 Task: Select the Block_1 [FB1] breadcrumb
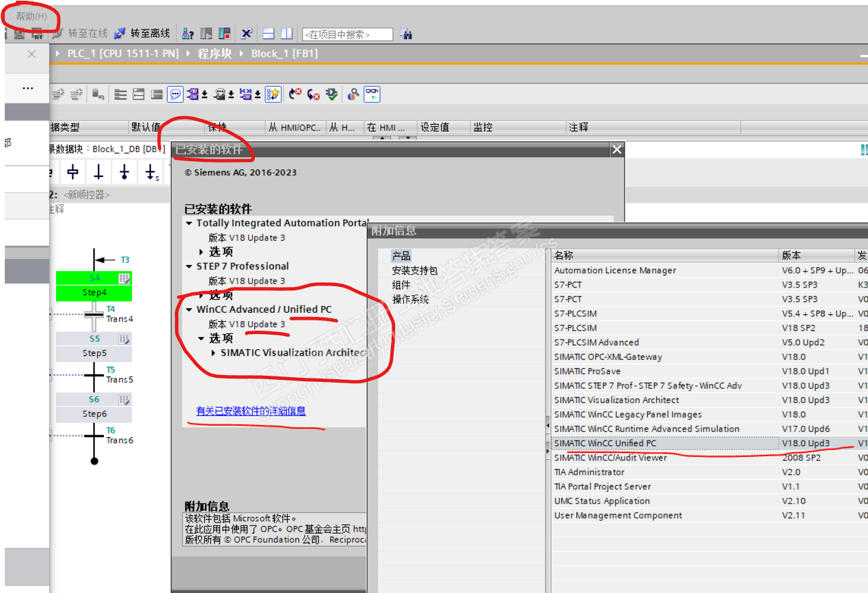[x=284, y=53]
